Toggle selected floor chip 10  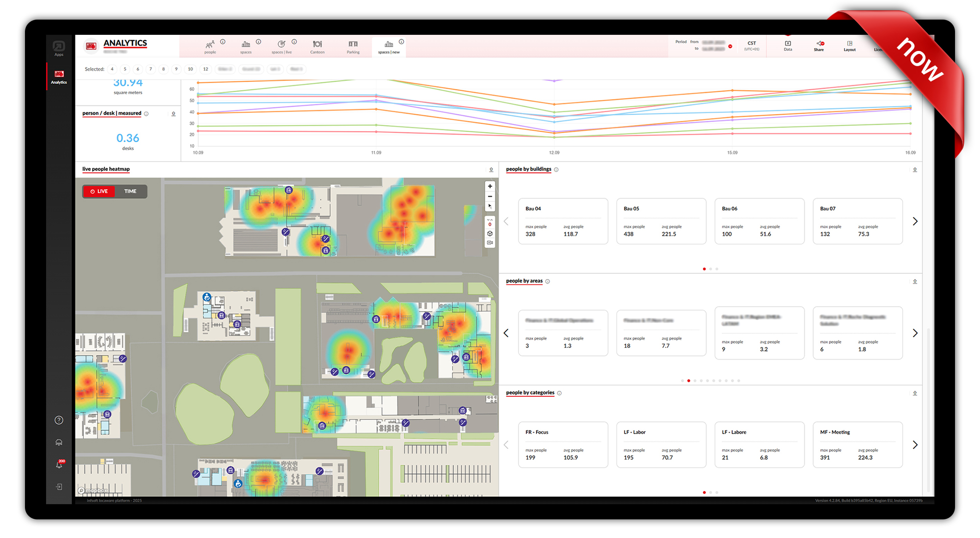pos(190,69)
